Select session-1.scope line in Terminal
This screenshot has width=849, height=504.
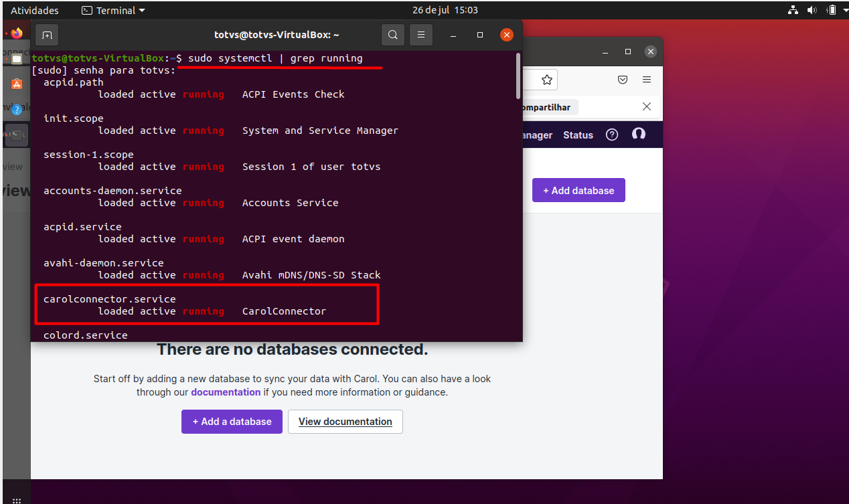coord(88,155)
